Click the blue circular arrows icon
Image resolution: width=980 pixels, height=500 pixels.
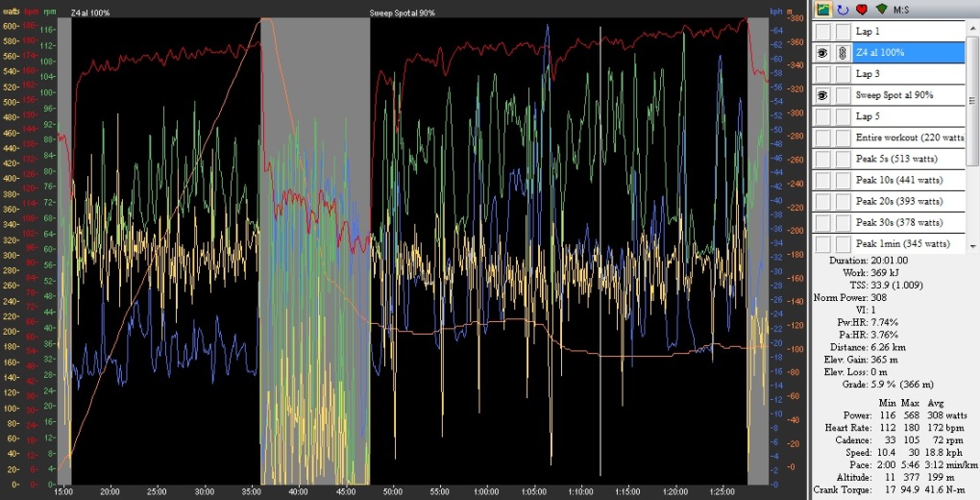[x=843, y=10]
